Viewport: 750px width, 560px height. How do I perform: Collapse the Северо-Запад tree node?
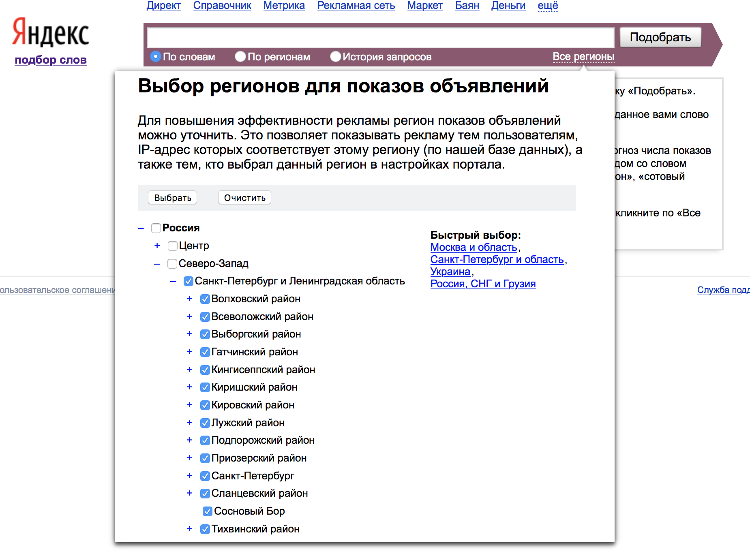[x=157, y=264]
